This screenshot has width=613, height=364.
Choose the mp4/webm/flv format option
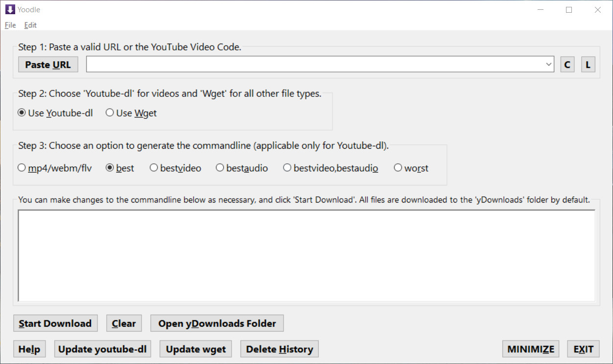[x=55, y=168]
